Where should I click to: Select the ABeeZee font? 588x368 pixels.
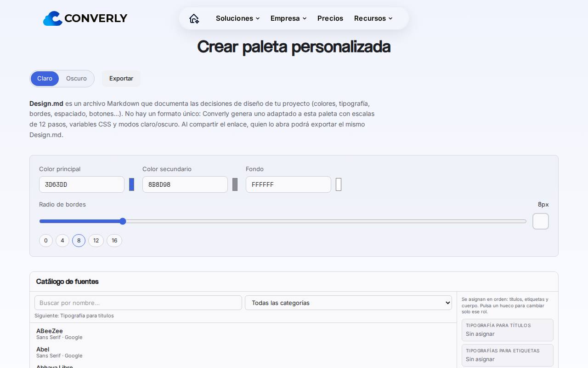[x=243, y=333]
